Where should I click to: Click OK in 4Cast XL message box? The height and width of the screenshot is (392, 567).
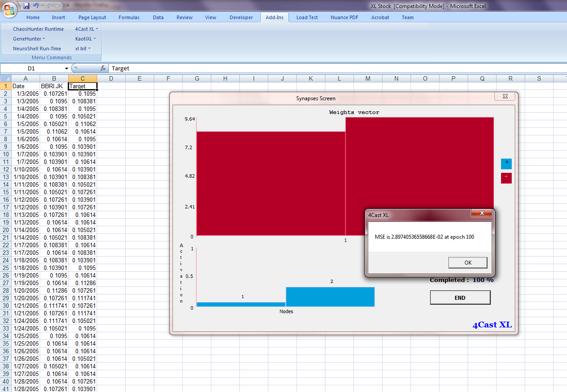tap(468, 262)
